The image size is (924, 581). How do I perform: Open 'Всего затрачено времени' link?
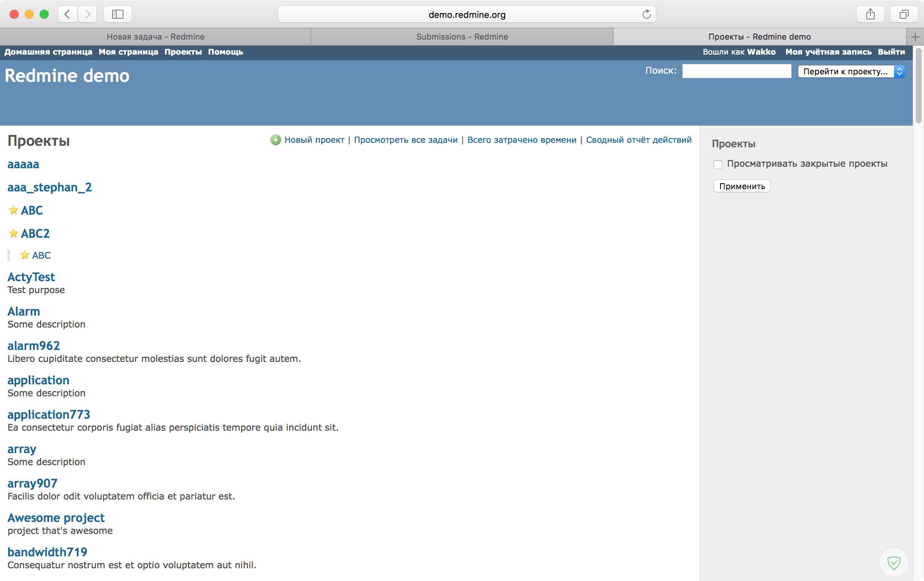(x=521, y=140)
